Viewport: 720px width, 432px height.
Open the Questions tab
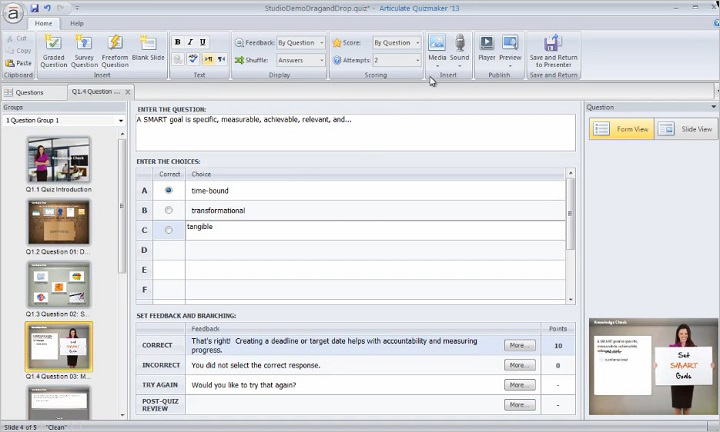pos(30,92)
